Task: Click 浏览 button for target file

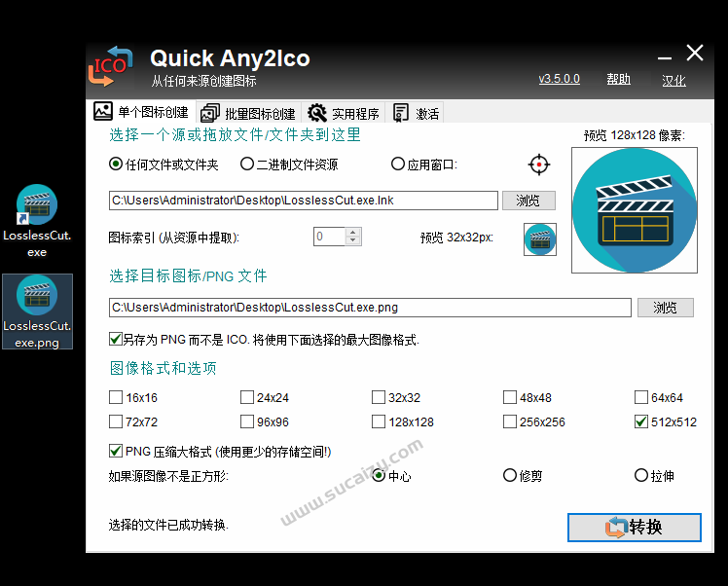Action: point(666,308)
